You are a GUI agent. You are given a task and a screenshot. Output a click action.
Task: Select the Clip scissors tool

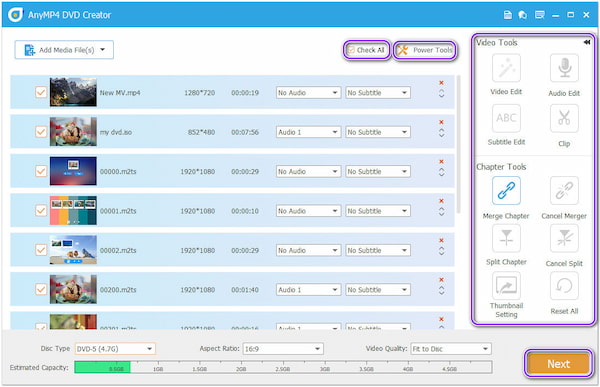564,118
